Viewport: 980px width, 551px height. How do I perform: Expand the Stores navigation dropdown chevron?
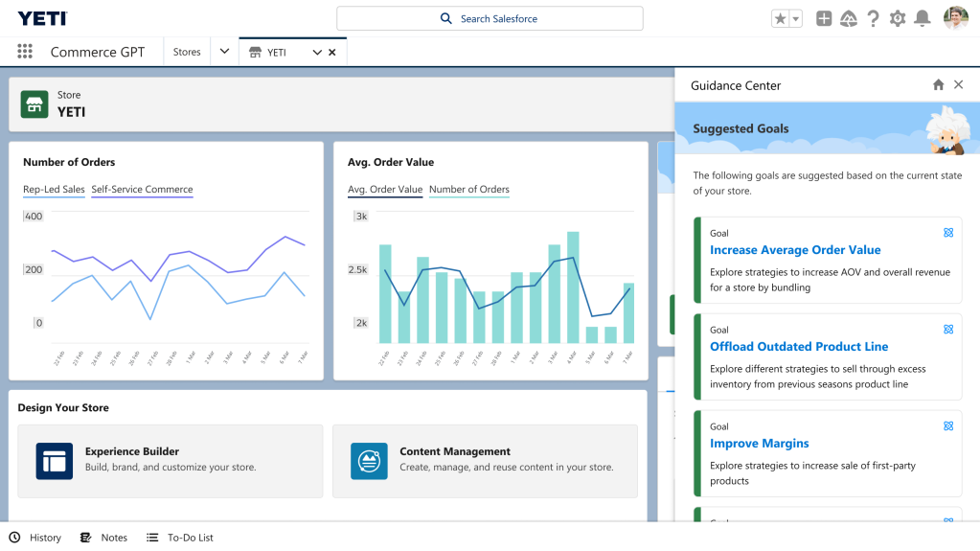[x=224, y=52]
